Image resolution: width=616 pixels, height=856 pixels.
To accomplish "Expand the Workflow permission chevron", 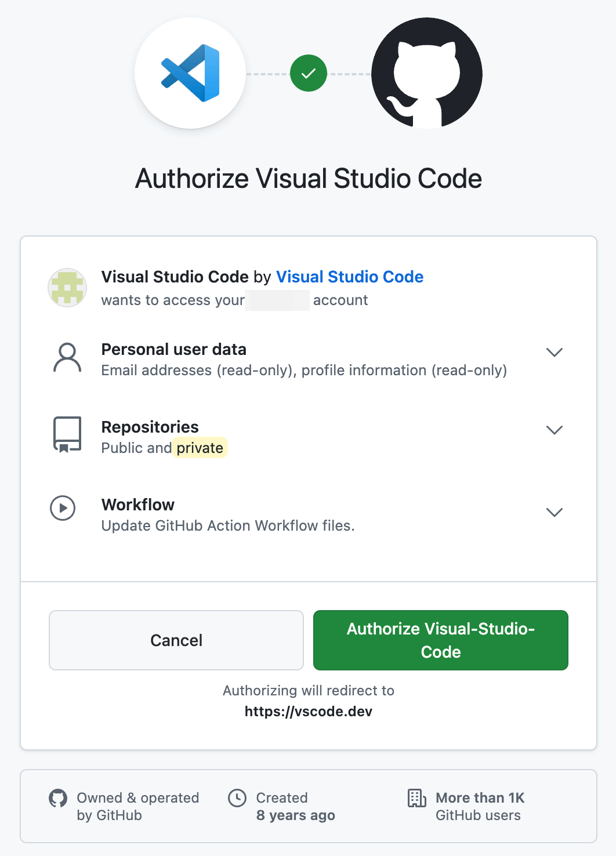I will click(555, 513).
